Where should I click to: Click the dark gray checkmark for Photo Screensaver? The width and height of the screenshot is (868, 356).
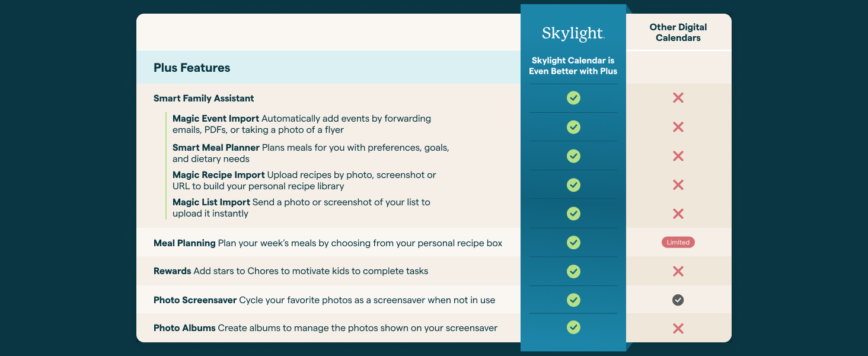click(x=678, y=300)
